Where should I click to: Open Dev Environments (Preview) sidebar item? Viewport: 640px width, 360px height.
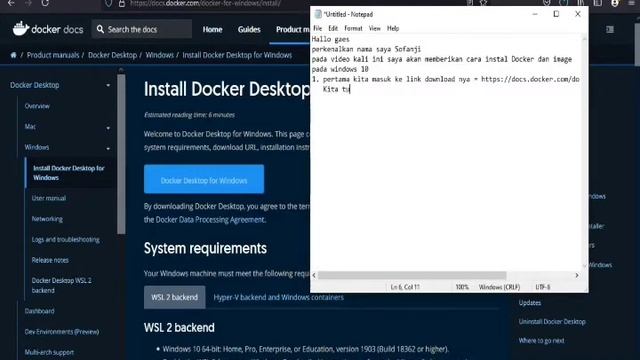pos(62,331)
